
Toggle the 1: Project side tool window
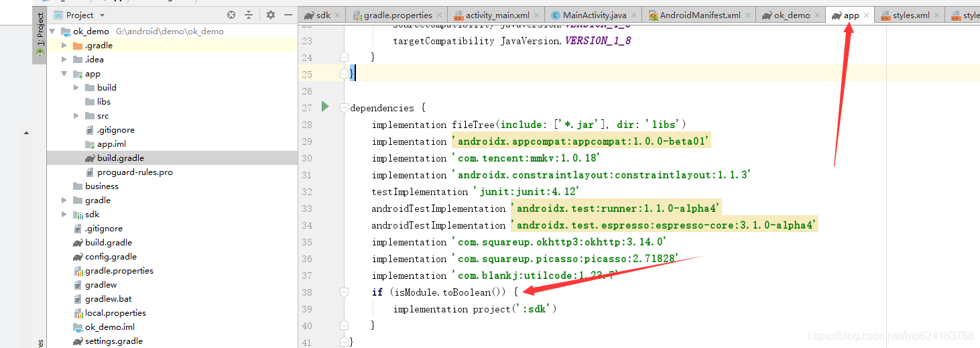point(40,35)
